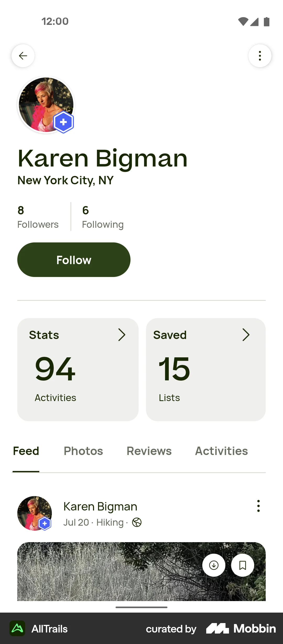The height and width of the screenshot is (644, 283).
Task: View the 8 Followers list
Action: pyautogui.click(x=38, y=217)
